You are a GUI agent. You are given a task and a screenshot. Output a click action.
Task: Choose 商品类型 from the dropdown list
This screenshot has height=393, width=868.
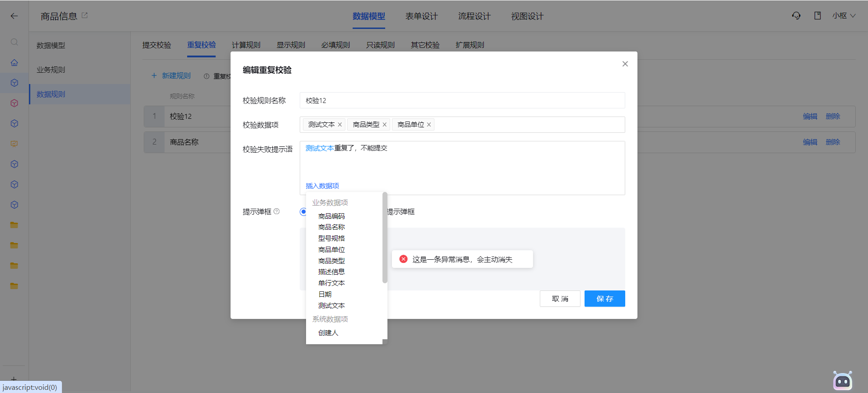(x=331, y=261)
